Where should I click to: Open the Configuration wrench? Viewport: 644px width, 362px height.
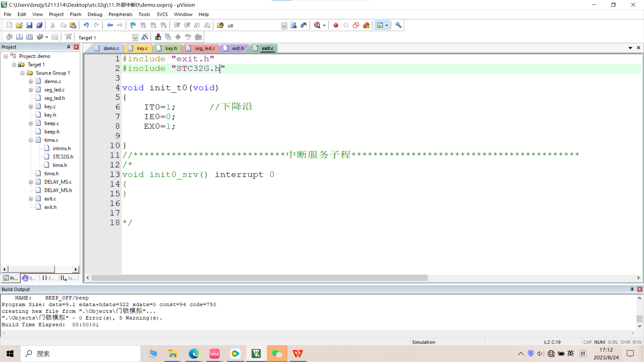point(398,25)
